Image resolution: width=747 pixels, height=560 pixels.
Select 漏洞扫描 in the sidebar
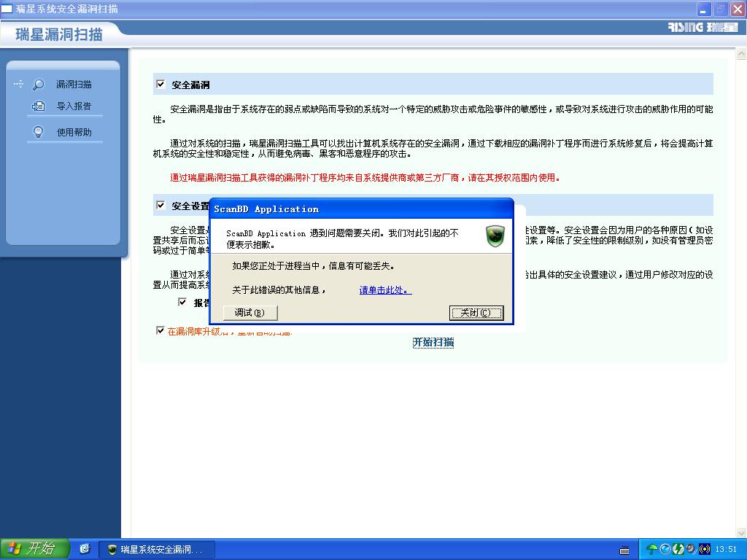(74, 85)
